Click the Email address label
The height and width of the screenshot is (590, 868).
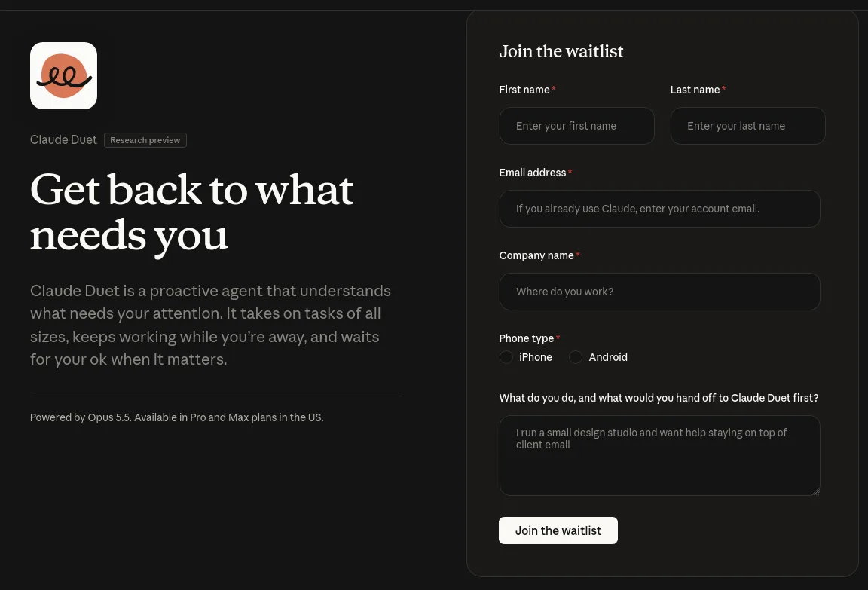click(533, 173)
